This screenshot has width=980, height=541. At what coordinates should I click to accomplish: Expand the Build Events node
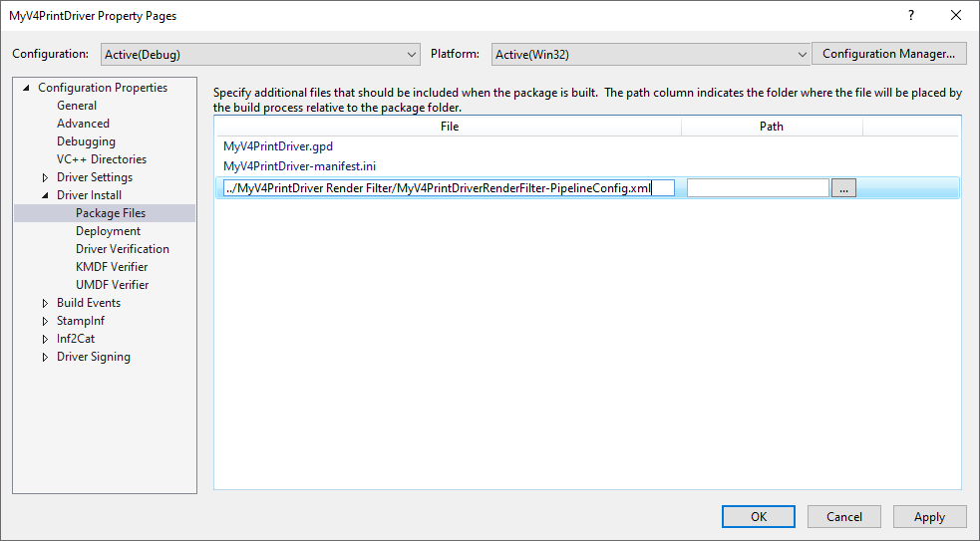click(45, 303)
